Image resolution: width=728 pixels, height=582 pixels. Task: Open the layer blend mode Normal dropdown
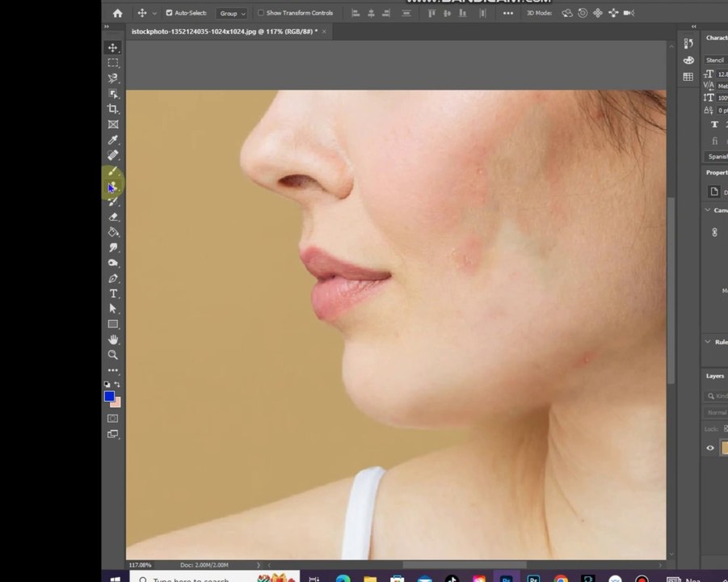click(716, 412)
